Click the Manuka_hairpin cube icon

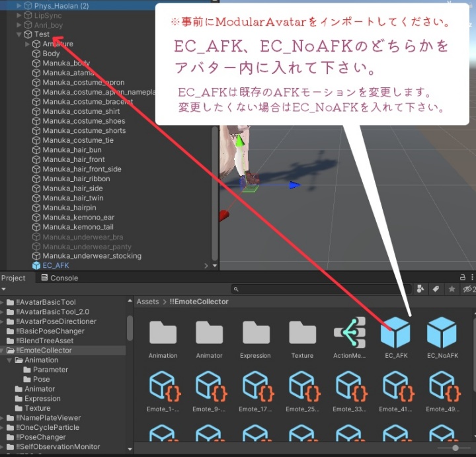click(x=36, y=208)
